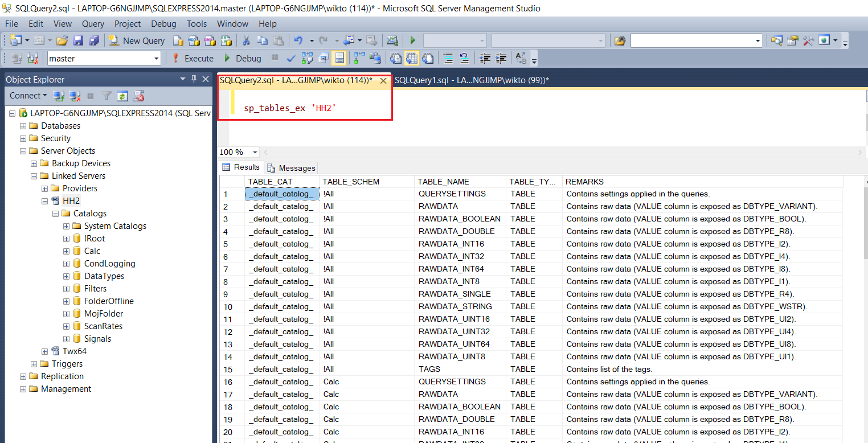Open the 100 % zoom level dropdown
This screenshot has width=868, height=443.
tap(254, 152)
